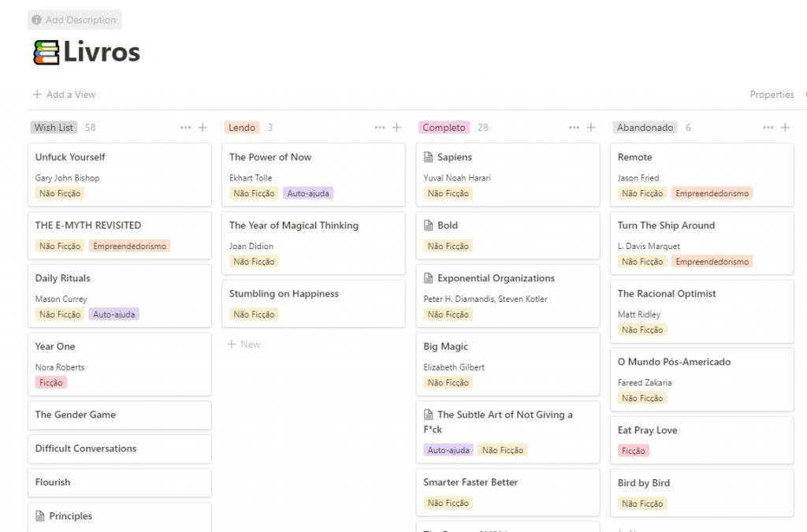Viewport: 807px width, 532px height.
Task: Click the plus icon in Abandonado header
Action: [785, 128]
